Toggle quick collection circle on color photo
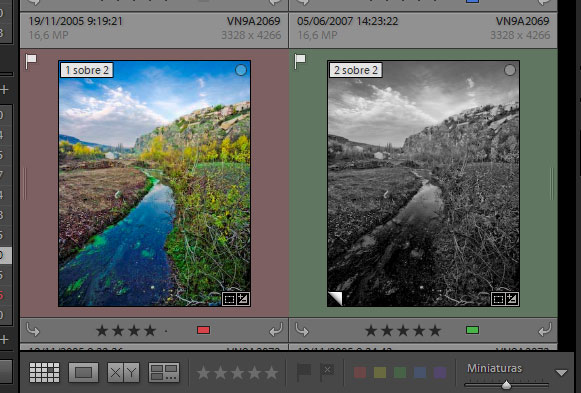 [x=241, y=70]
